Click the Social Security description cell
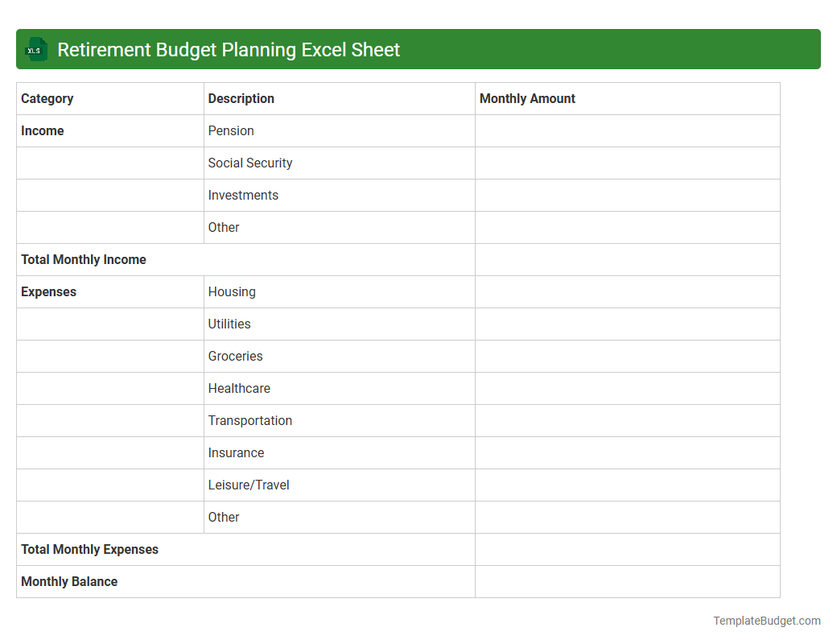This screenshot has height=644, width=837. (x=250, y=163)
